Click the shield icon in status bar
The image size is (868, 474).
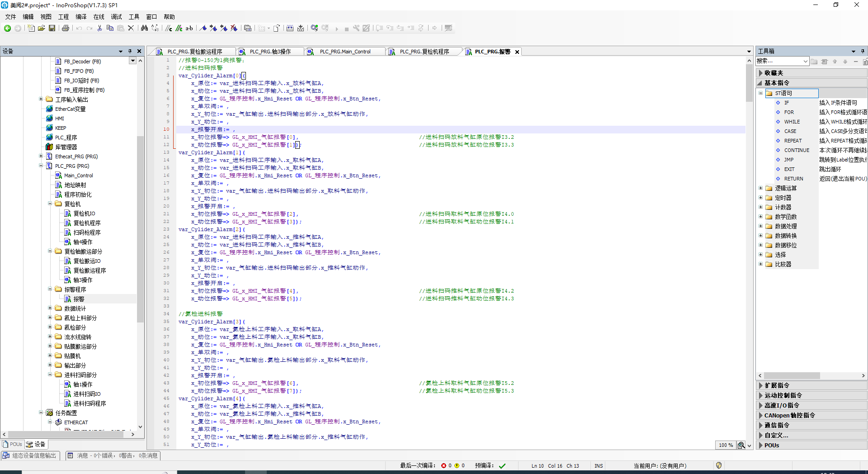[x=719, y=465]
